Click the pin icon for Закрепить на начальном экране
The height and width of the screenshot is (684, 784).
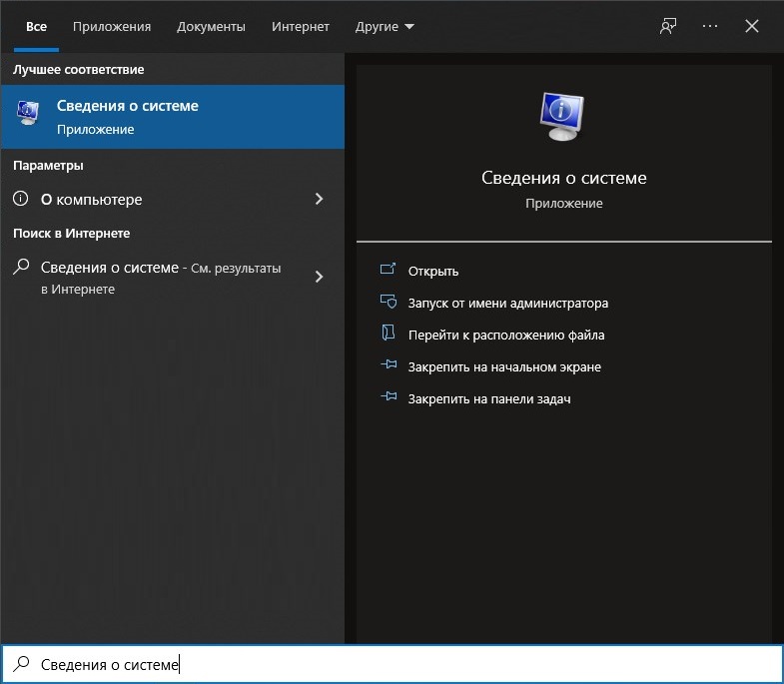pos(389,366)
